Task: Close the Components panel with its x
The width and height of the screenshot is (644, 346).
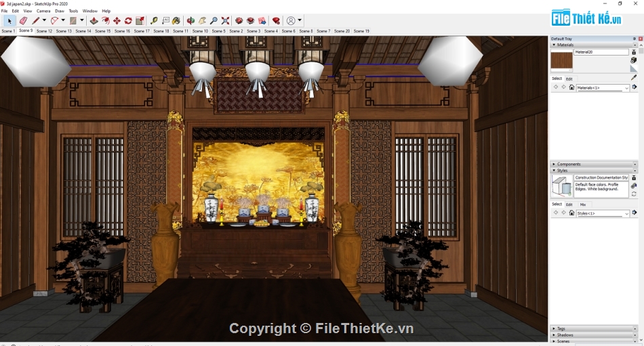Action: 635,164
